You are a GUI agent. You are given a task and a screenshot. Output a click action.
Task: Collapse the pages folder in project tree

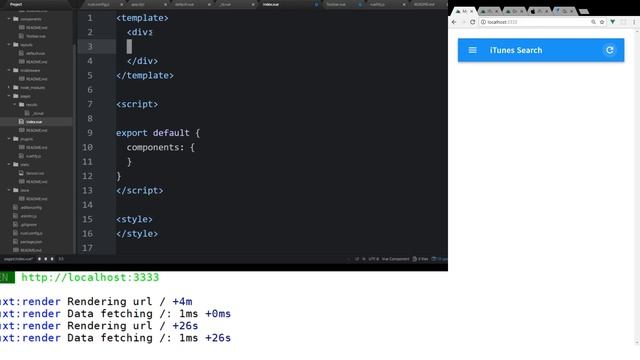9,96
